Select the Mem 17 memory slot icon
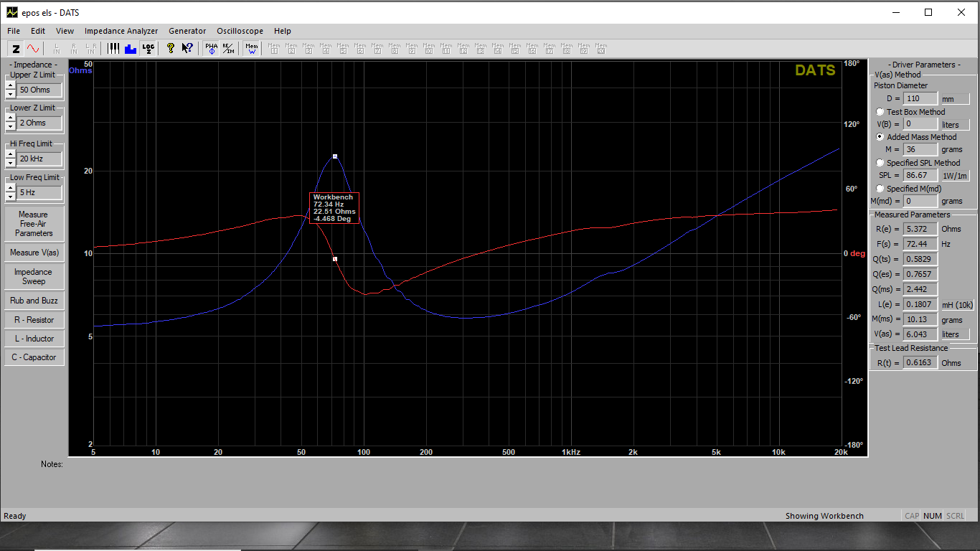Screen dimensions: 980x551 click(550, 49)
